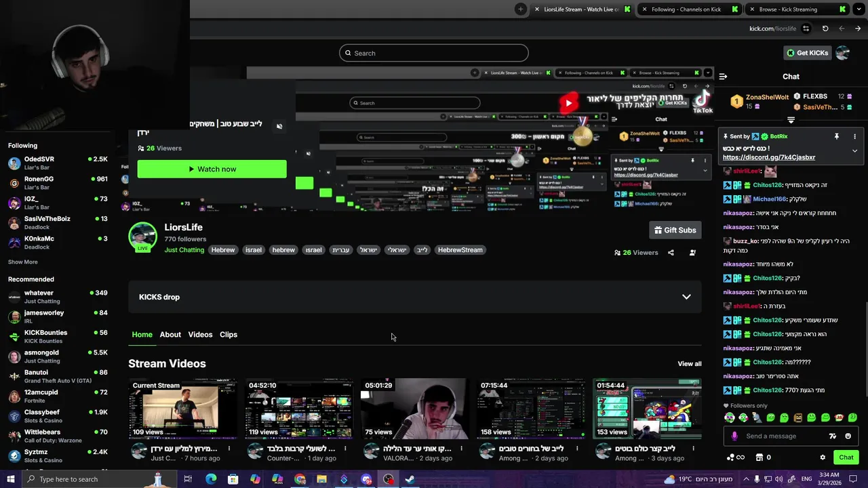Select the channel Home tab
868x488 pixels.
click(x=142, y=335)
